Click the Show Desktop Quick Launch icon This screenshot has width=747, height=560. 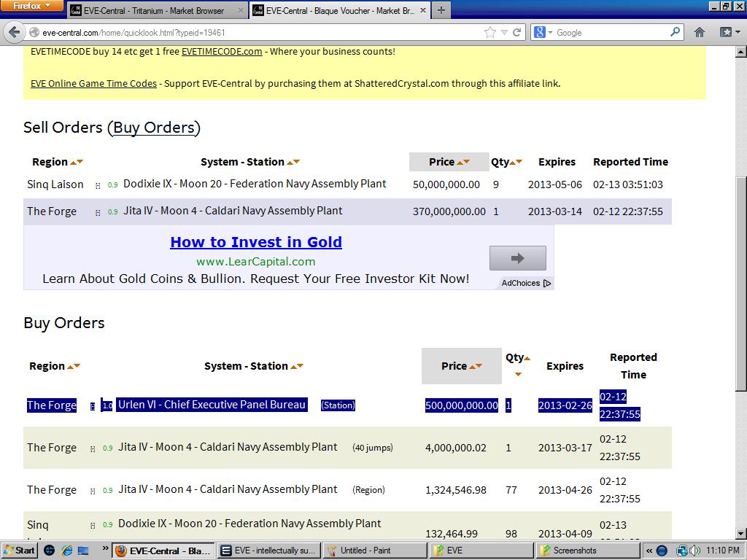tap(83, 551)
